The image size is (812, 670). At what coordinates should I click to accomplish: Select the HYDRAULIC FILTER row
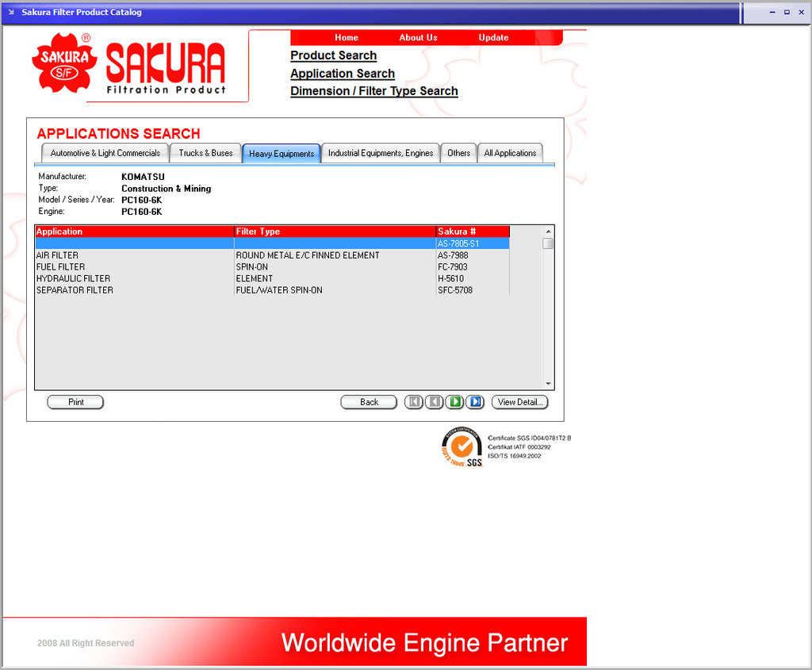tap(273, 278)
